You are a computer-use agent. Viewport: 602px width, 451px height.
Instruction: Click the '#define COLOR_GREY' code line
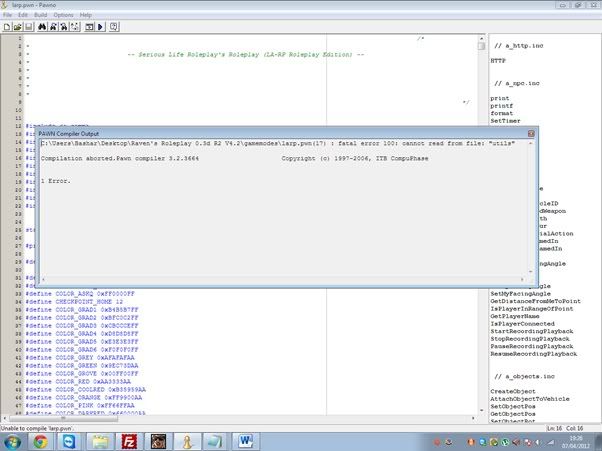[80, 358]
